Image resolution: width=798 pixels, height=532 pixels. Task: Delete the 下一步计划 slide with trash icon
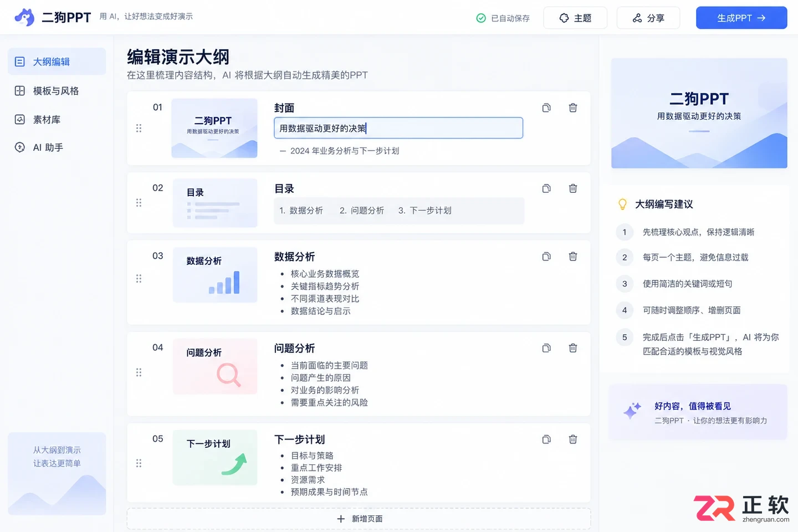tap(573, 439)
